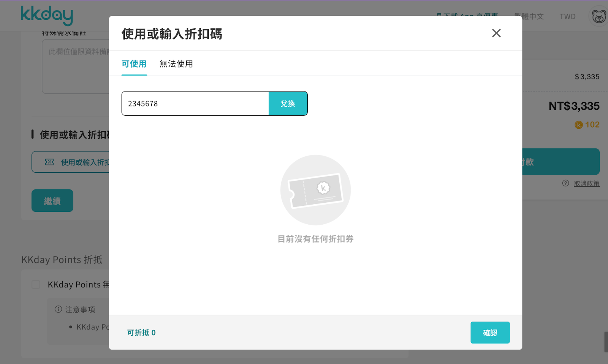Click the 注意事項 info icon

[58, 309]
